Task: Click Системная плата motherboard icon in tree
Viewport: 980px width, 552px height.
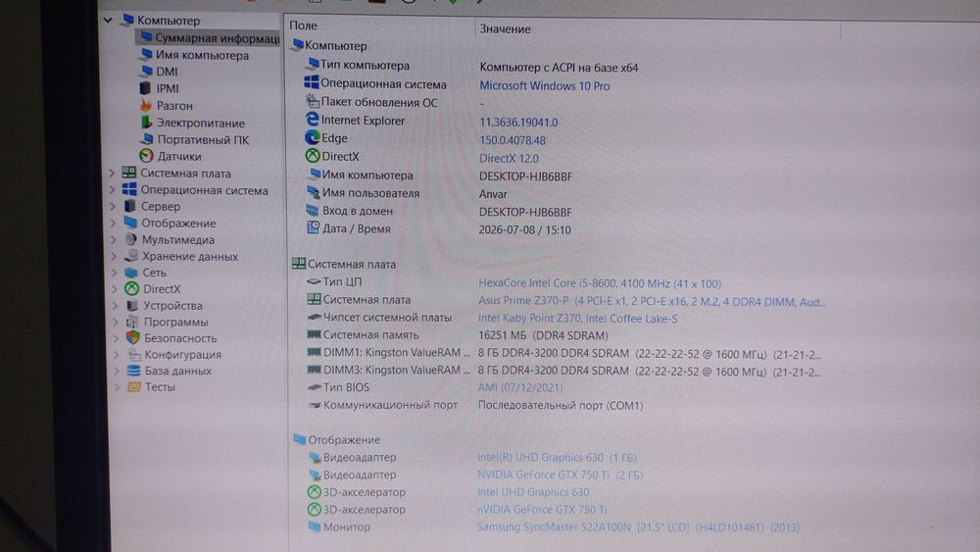Action: tap(128, 173)
